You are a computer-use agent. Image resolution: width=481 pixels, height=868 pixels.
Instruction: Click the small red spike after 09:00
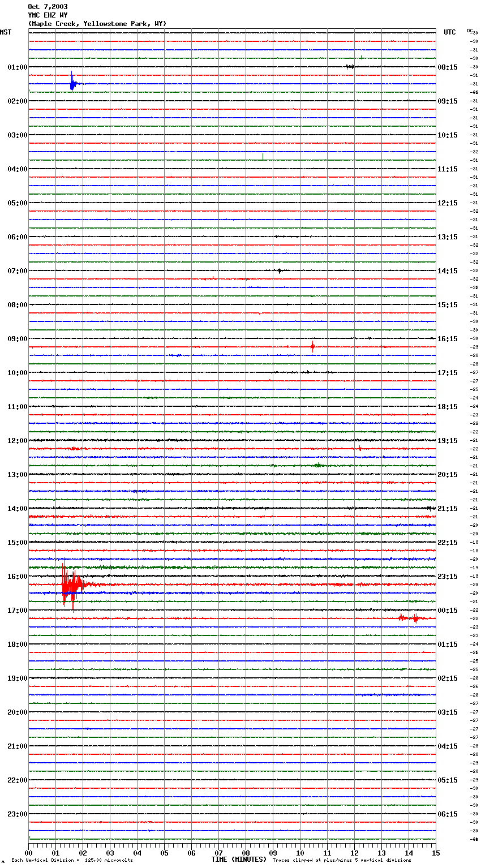(x=312, y=347)
